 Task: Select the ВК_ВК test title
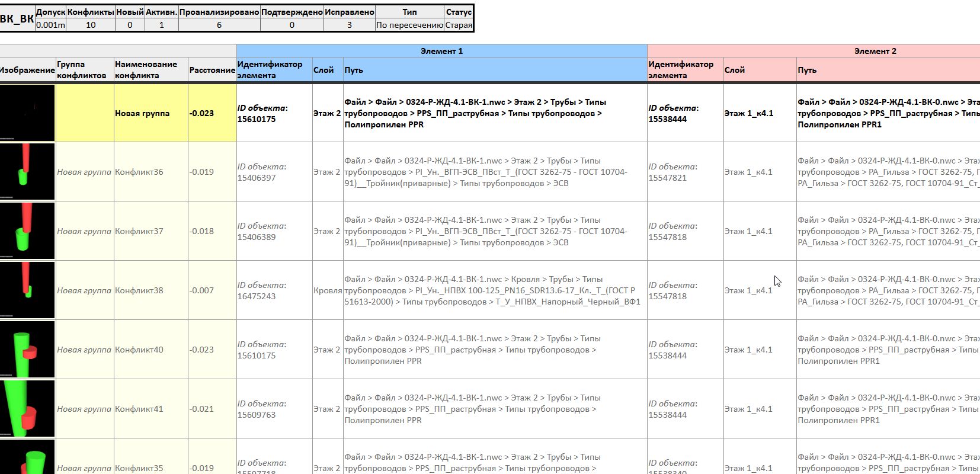[17, 18]
